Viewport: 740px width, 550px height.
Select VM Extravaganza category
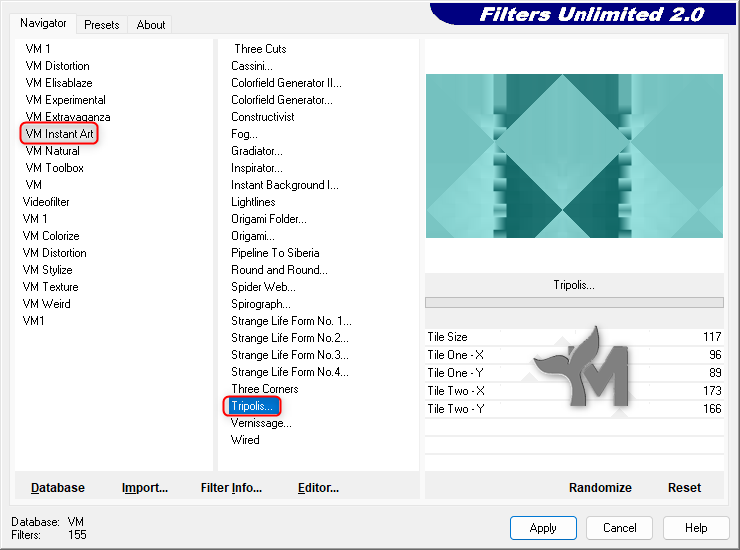(68, 117)
